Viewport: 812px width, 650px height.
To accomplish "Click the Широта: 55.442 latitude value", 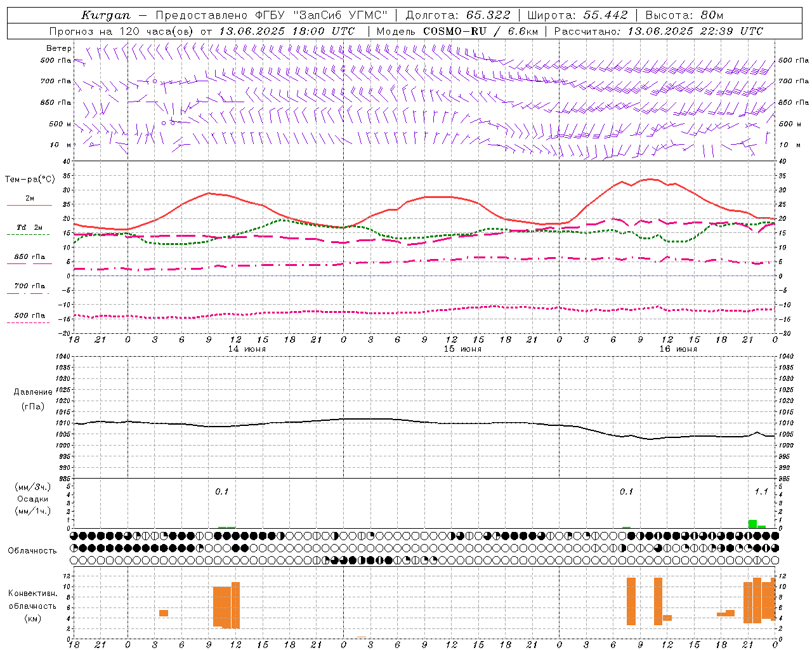I will point(577,15).
